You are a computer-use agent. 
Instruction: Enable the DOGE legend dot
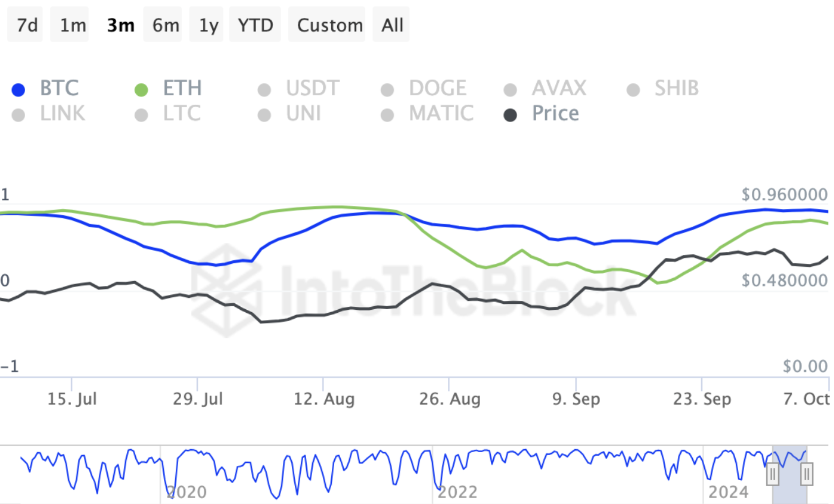click(388, 90)
